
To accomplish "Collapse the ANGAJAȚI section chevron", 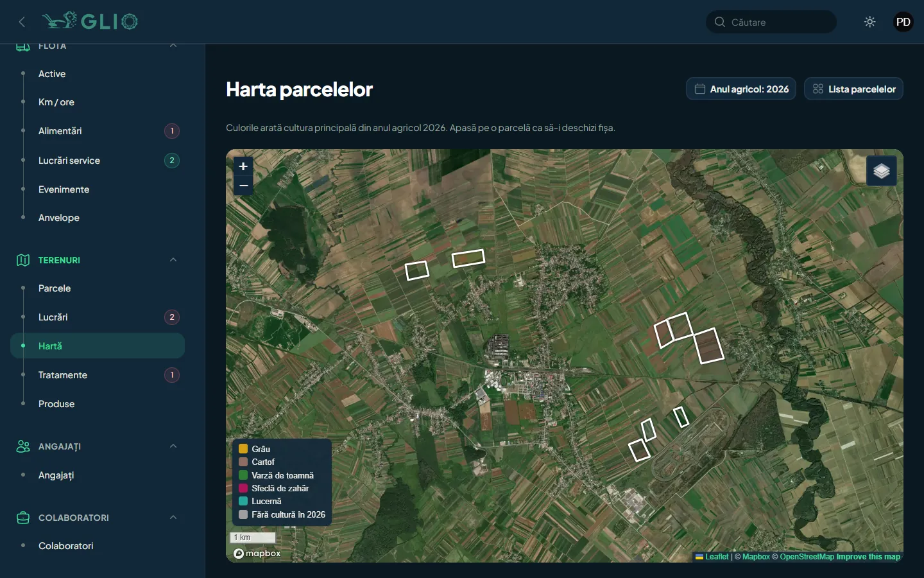I will click(x=173, y=446).
